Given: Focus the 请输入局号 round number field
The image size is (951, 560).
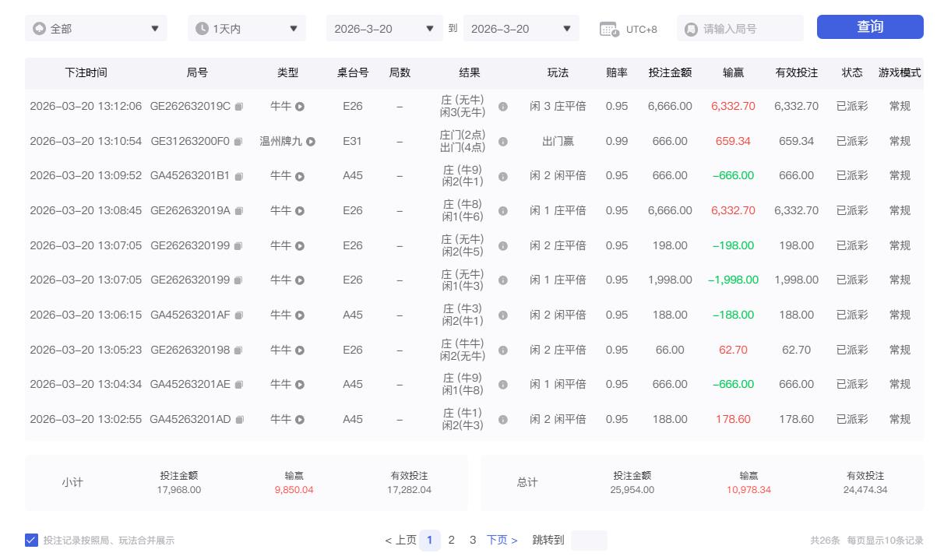Looking at the screenshot, I should pyautogui.click(x=748, y=29).
